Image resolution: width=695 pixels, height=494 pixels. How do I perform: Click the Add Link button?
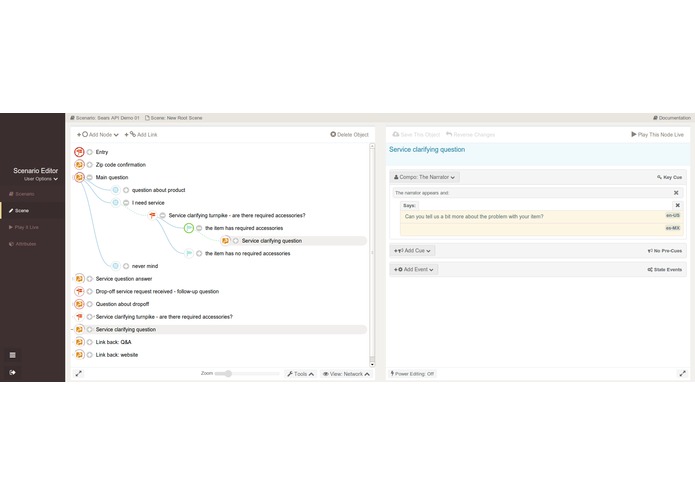[x=141, y=135]
